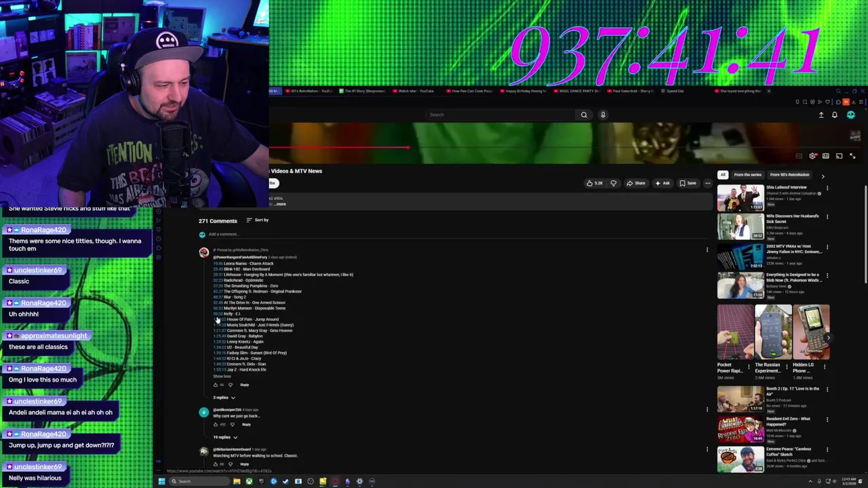Screen dimensions: 868x488
Task: Select the All filter chip
Action: click(723, 175)
